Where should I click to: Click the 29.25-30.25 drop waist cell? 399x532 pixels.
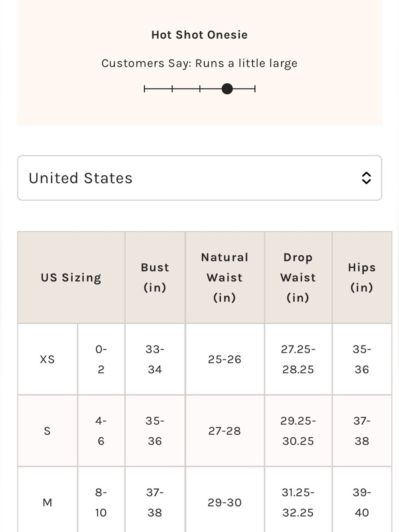(298, 431)
